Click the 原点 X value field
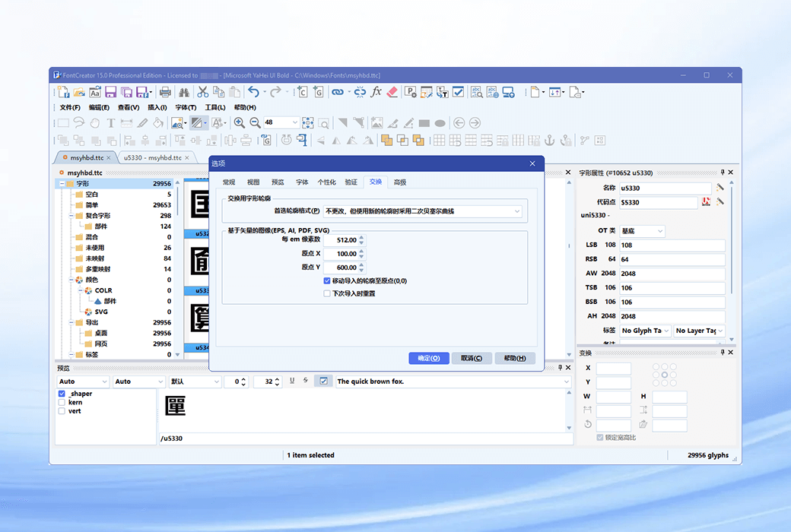The image size is (791, 532). tap(341, 254)
